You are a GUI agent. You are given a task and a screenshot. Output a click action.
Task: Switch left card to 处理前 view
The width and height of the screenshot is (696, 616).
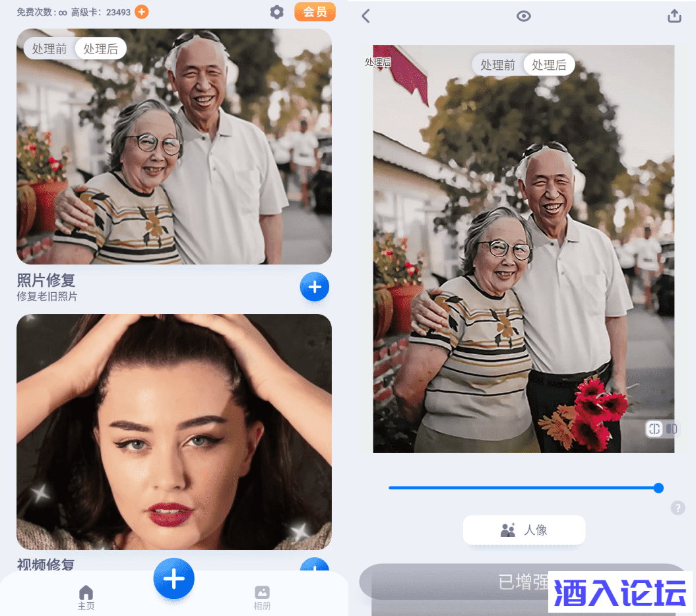pyautogui.click(x=49, y=49)
